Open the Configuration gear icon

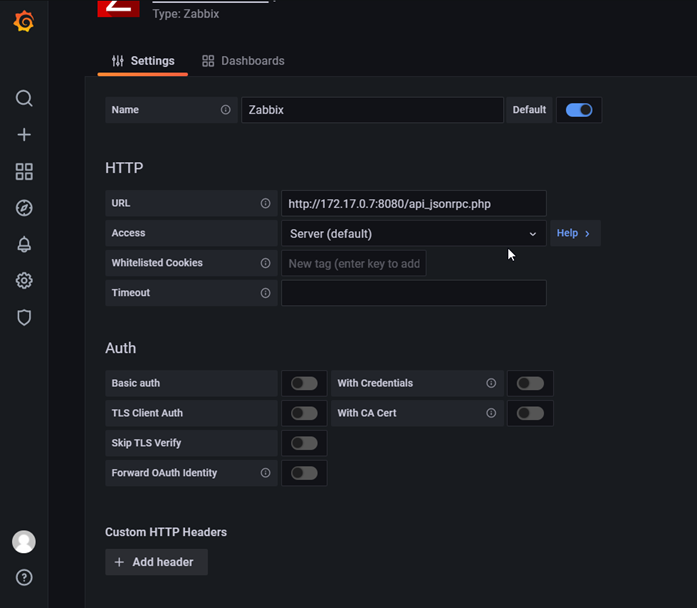pos(24,281)
